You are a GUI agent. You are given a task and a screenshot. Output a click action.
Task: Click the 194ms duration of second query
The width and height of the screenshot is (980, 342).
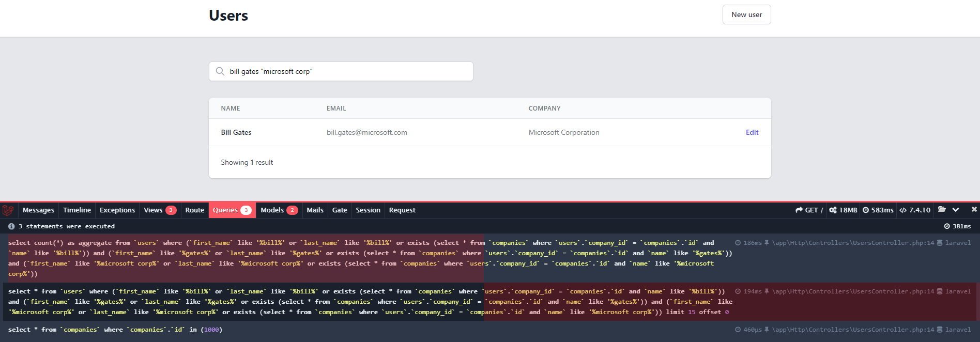pyautogui.click(x=749, y=291)
